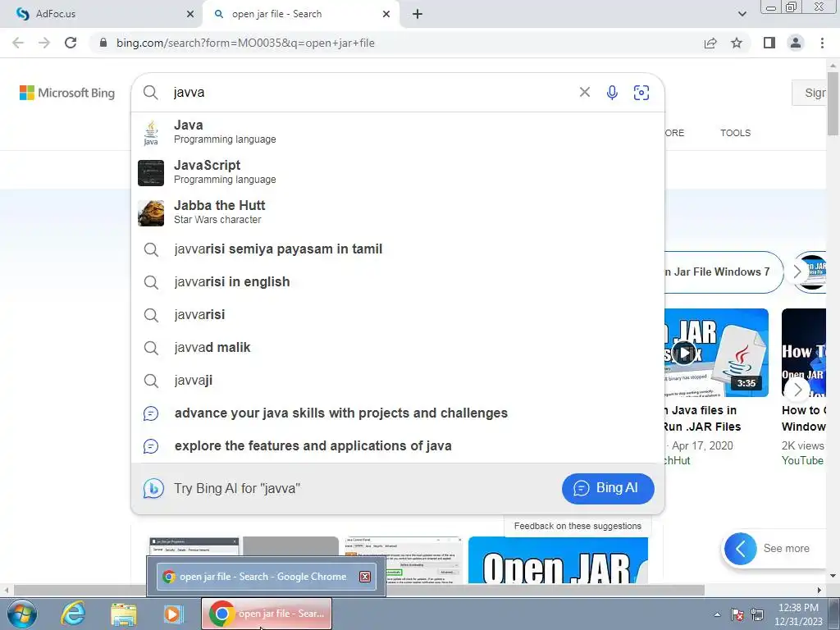Launch Internet Explorer from the taskbar
This screenshot has width=840, height=630.
click(x=73, y=614)
